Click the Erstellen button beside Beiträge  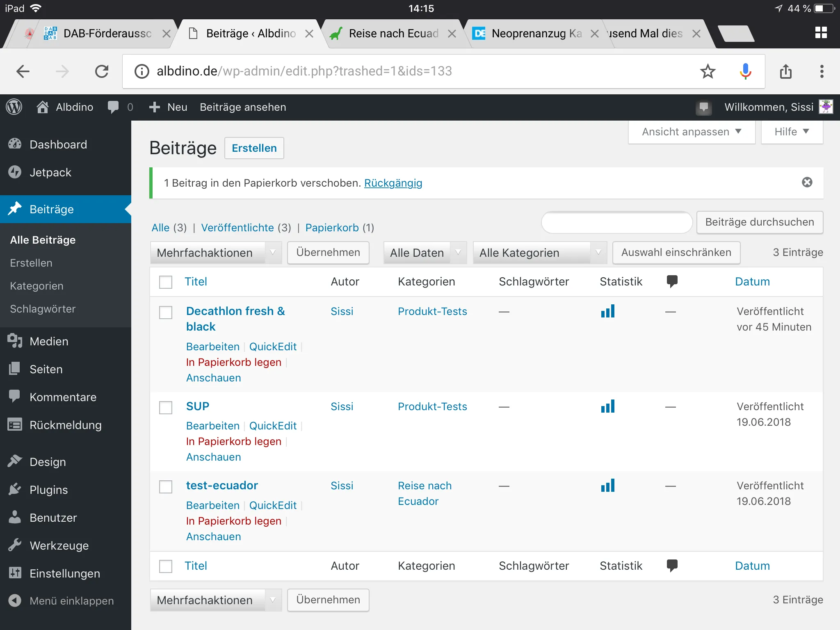(254, 148)
